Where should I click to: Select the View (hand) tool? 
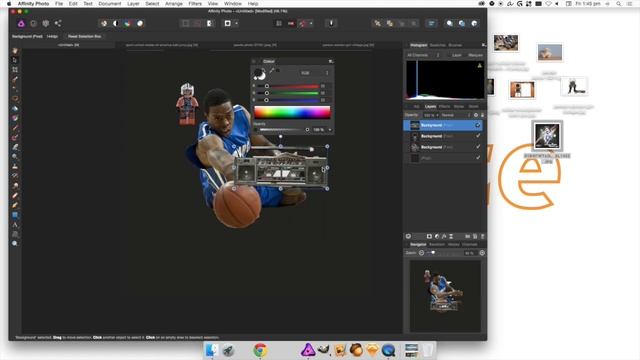[x=15, y=51]
